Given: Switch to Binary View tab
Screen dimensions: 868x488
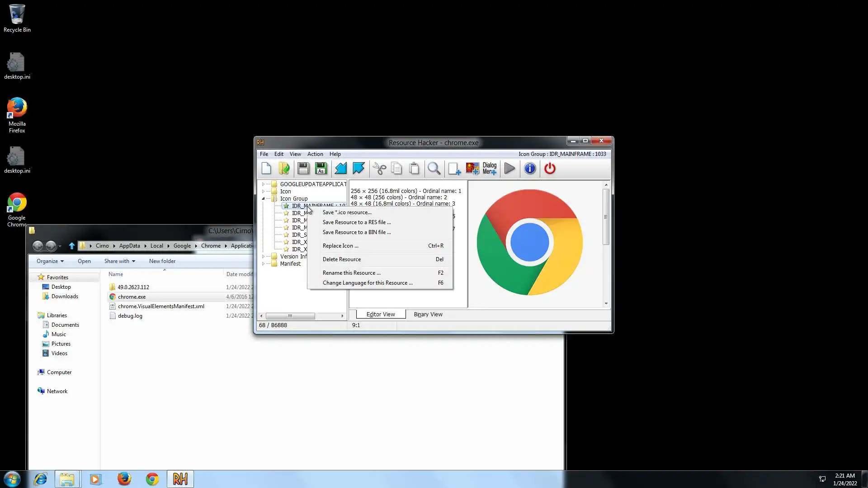Looking at the screenshot, I should (428, 314).
